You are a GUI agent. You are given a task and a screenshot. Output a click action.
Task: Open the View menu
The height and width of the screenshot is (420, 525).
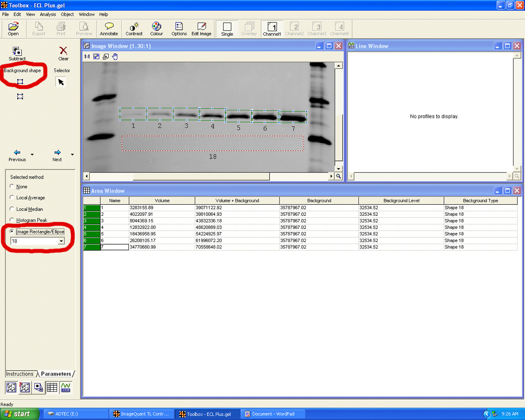(31, 14)
